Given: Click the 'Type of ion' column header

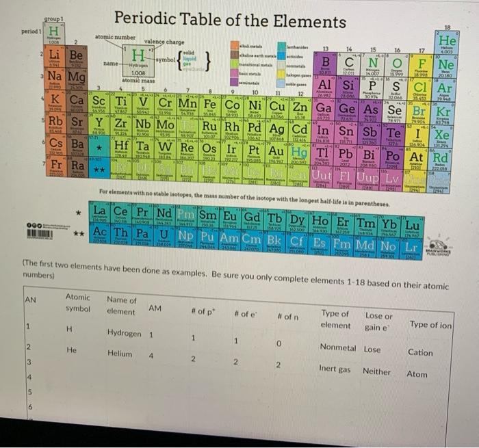Looking at the screenshot, I should point(430,325).
